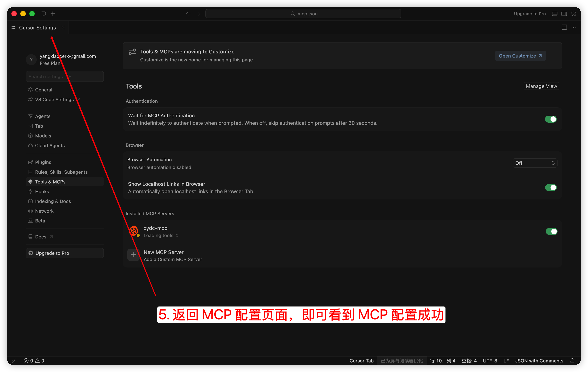Click the line 10 column 4 indicator
The image size is (588, 372).
click(x=443, y=361)
